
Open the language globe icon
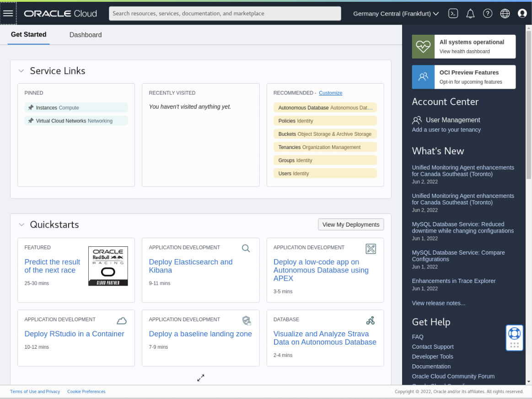tap(505, 14)
